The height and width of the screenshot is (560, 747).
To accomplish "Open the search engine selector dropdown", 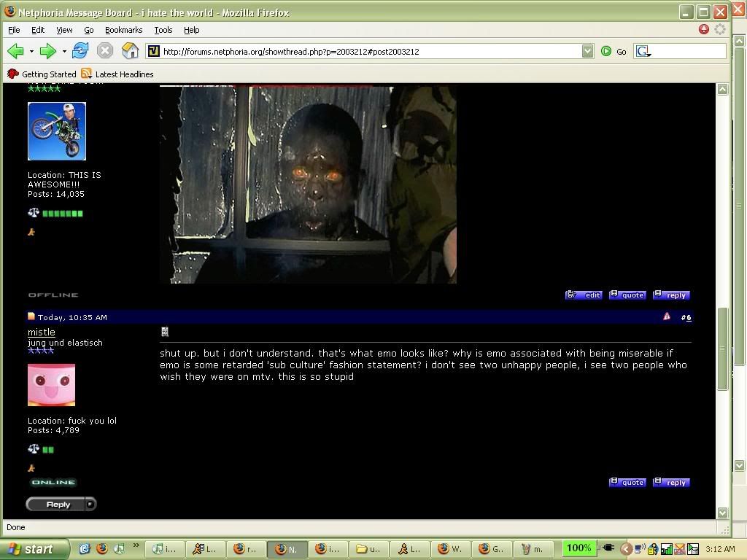I will tap(643, 51).
